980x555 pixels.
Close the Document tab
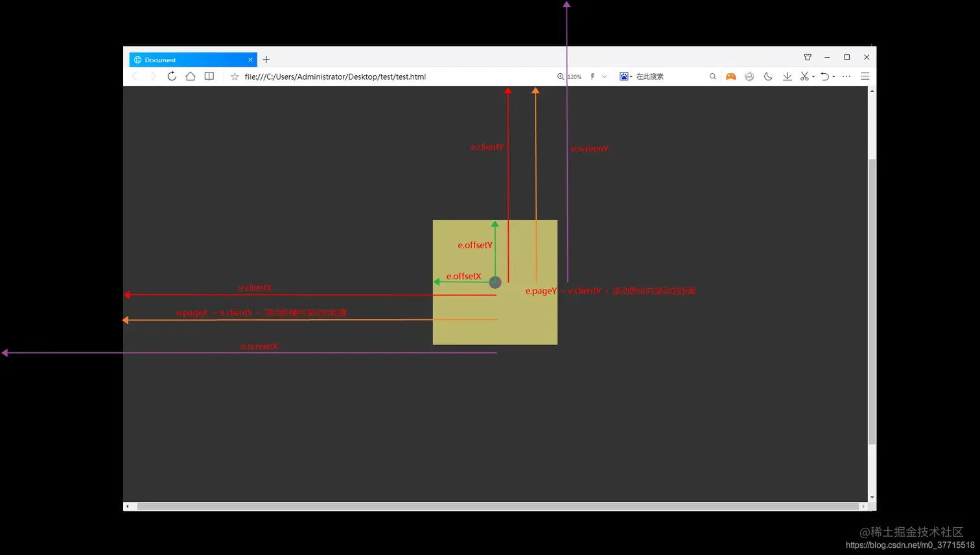pos(250,60)
